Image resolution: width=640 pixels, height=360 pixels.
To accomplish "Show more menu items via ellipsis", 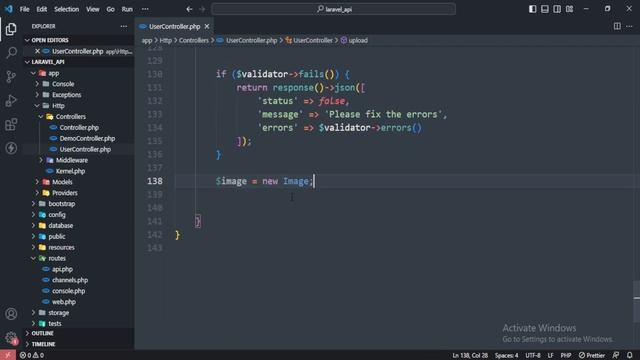I will tap(145, 9).
